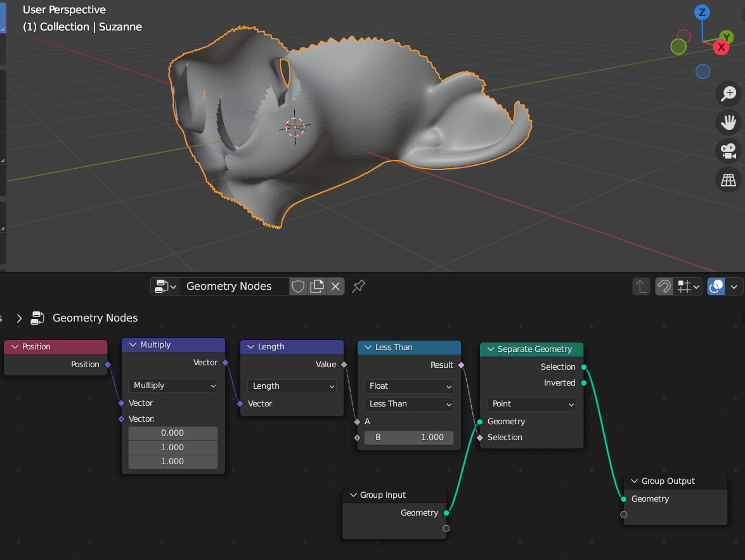This screenshot has width=745, height=560.
Task: Collapse the Less Than node
Action: click(x=368, y=347)
